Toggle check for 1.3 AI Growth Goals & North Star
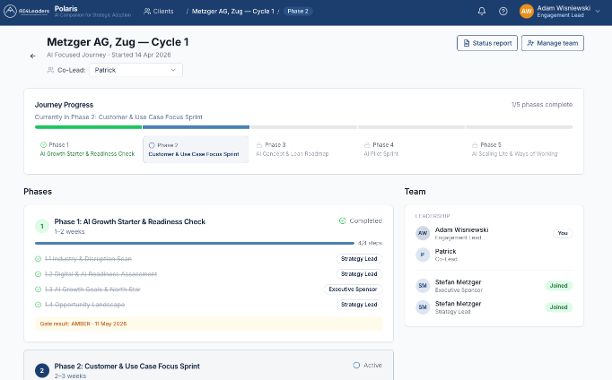612x380 pixels. click(x=38, y=289)
